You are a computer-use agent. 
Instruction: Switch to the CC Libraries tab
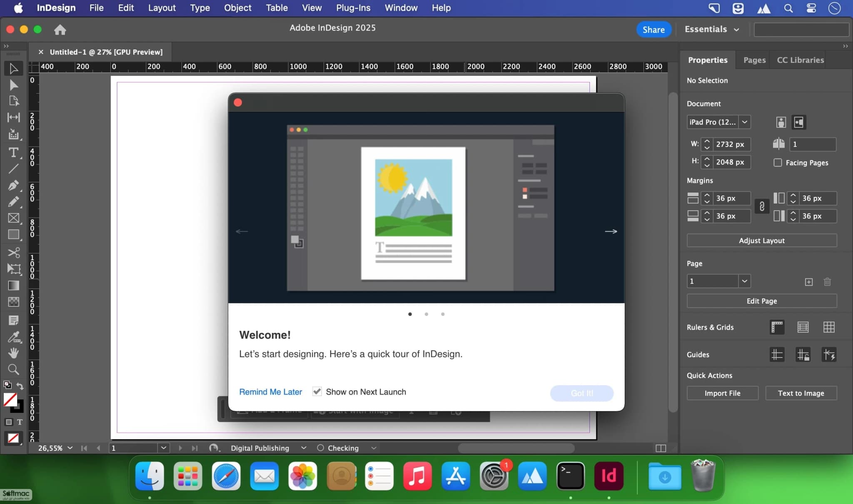pos(801,60)
